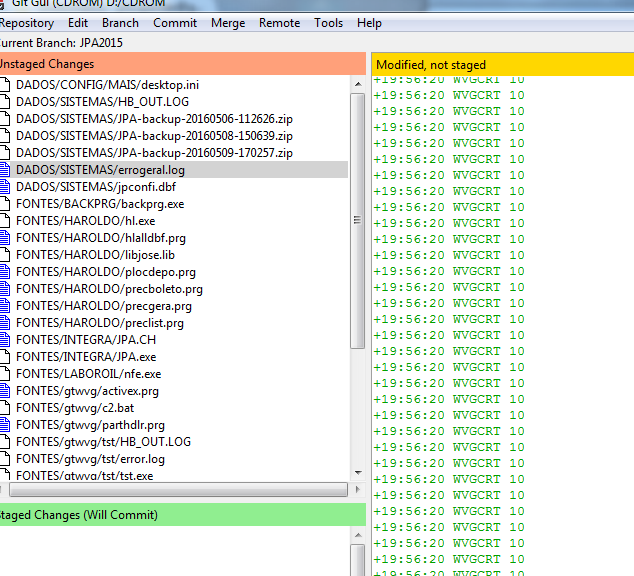Click Current Branch: JPA2015 label
This screenshot has height=576, width=634.
coord(61,43)
